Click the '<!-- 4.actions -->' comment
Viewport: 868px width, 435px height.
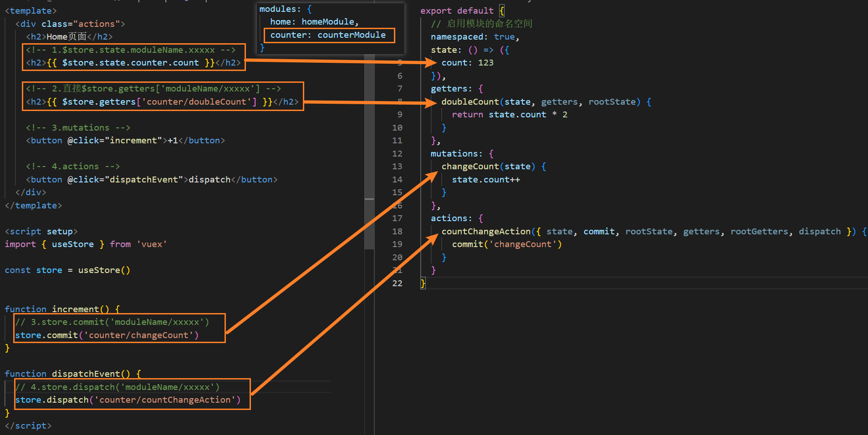click(x=73, y=167)
